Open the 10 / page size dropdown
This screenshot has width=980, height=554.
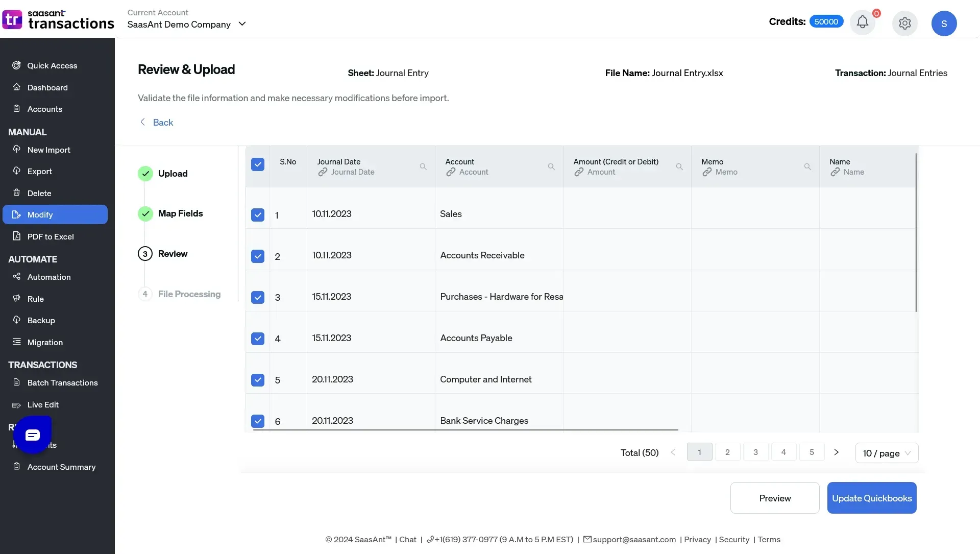[x=887, y=453]
